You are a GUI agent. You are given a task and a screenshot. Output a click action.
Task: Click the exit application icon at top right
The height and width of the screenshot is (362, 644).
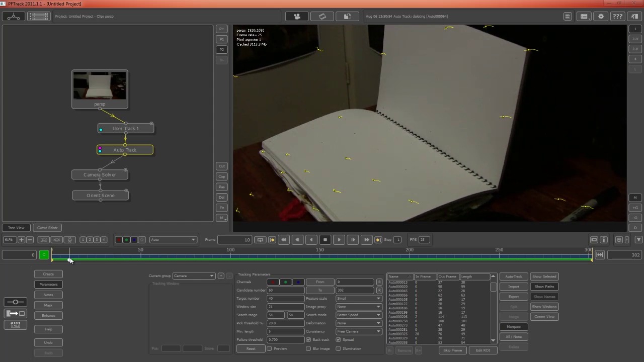coord(634,16)
